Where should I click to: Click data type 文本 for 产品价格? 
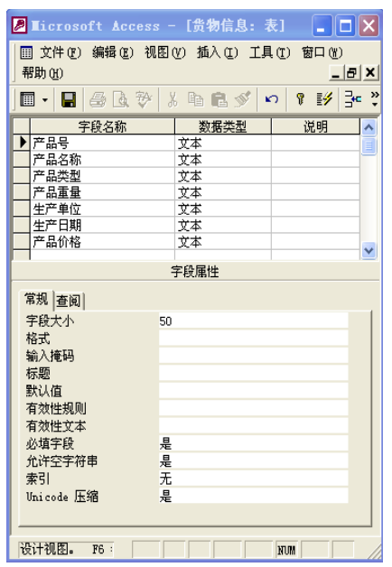(x=223, y=242)
